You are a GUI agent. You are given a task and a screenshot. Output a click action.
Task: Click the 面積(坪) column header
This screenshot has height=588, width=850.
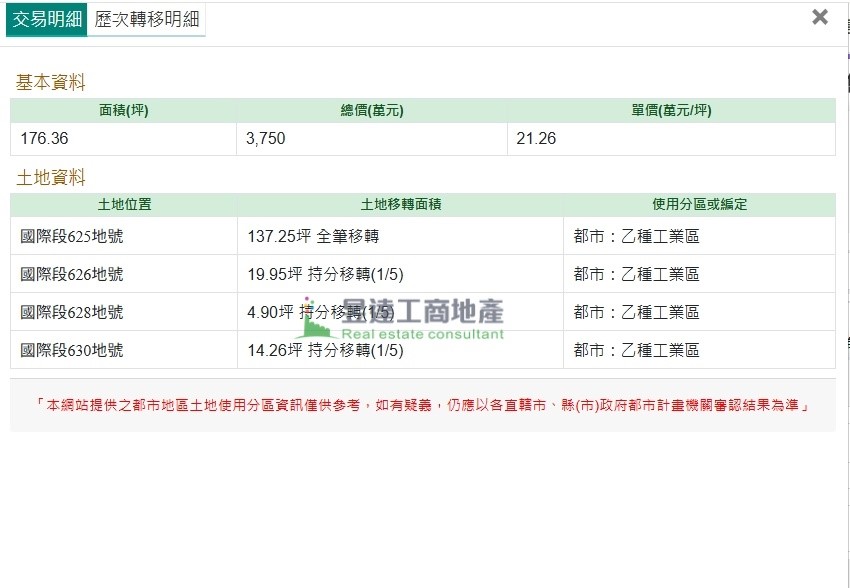coord(124,111)
